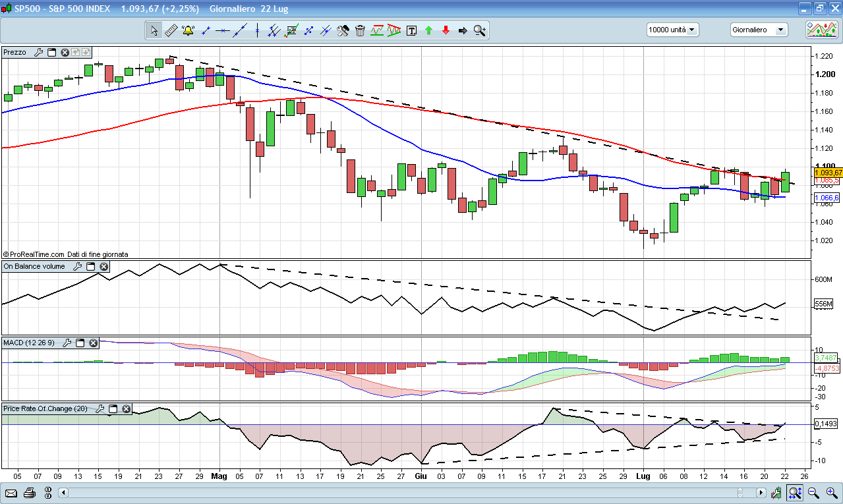Viewport: 843px width, 504px height.
Task: Select the red down arrow tool
Action: pyautogui.click(x=446, y=30)
